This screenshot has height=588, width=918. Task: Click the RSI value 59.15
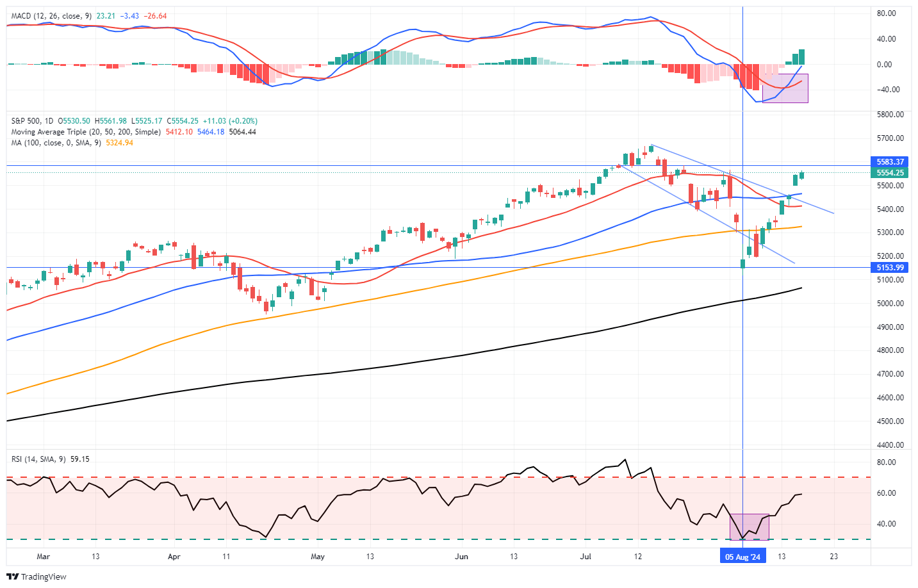click(x=80, y=459)
